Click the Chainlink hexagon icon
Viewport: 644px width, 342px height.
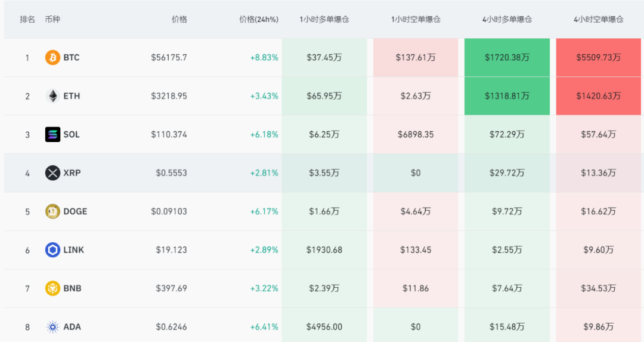coord(52,250)
